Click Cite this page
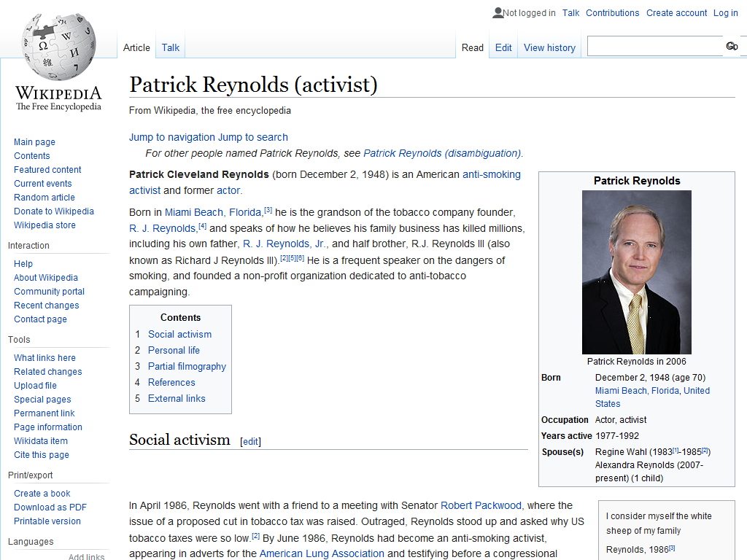This screenshot has width=747, height=560. click(x=41, y=455)
